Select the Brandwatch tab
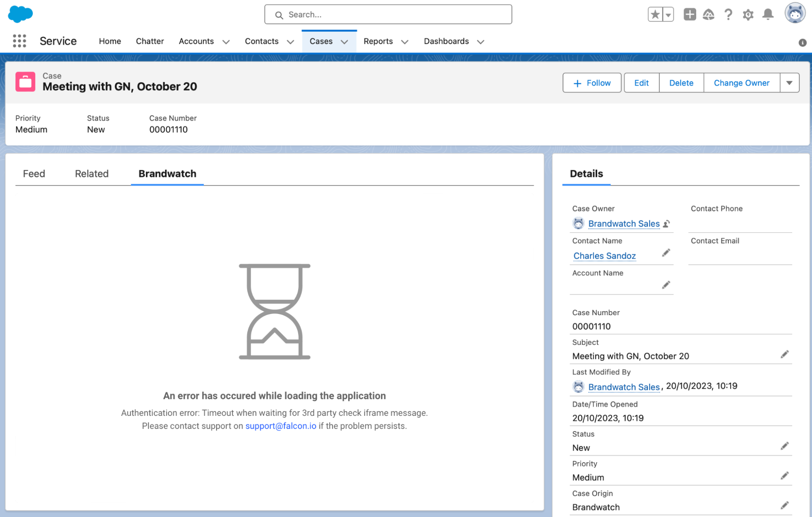 tap(167, 174)
